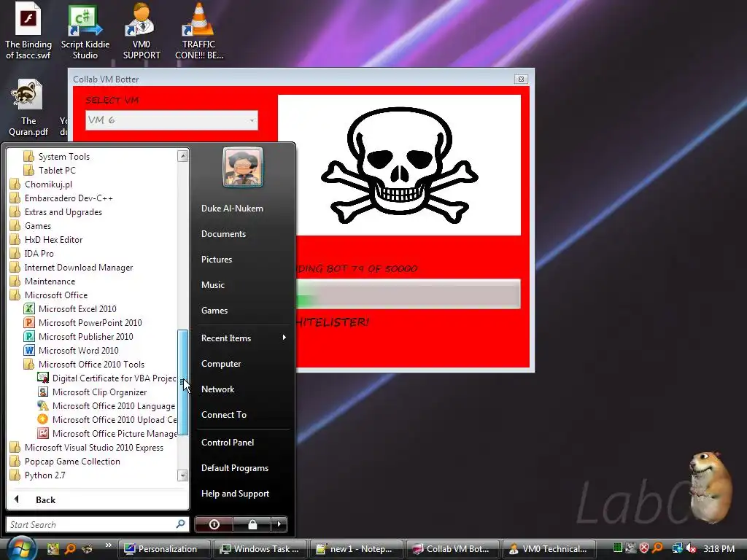Open Music from the Start menu

212,285
